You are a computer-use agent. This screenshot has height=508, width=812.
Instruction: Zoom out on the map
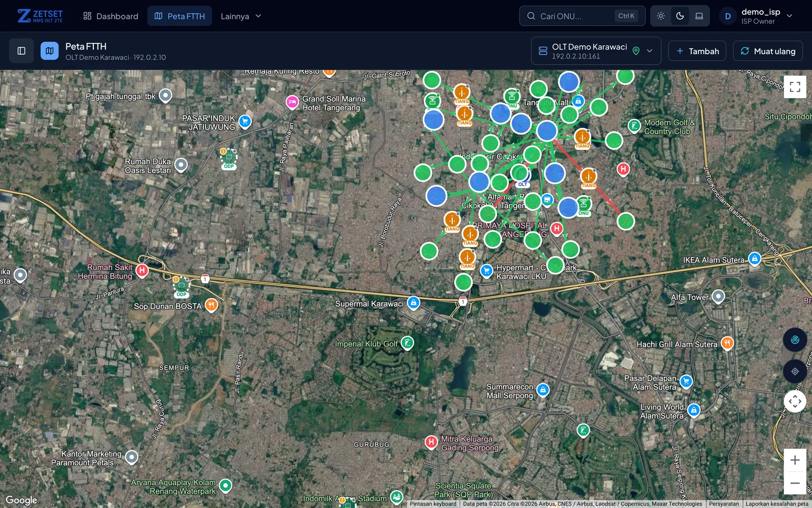[795, 483]
